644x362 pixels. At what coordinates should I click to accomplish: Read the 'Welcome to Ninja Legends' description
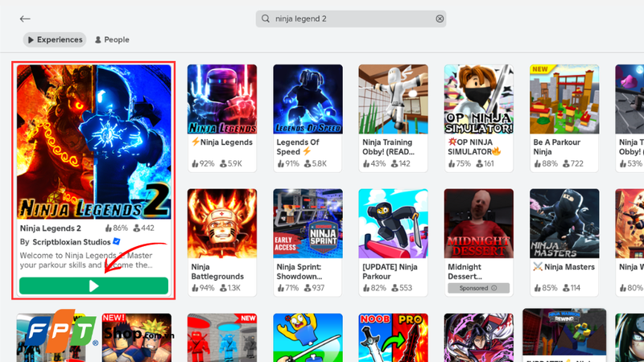tap(86, 260)
